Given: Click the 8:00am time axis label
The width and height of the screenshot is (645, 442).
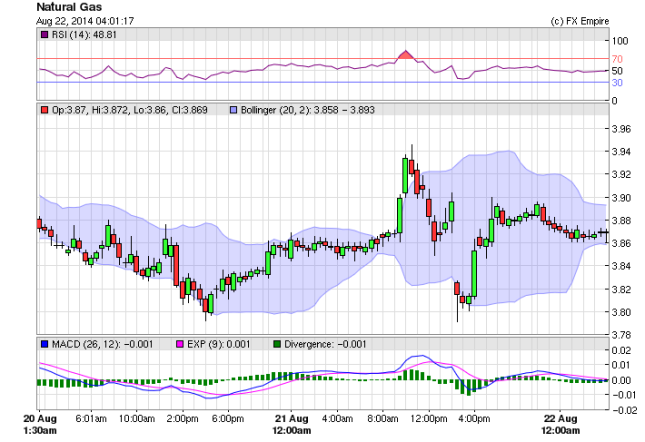Looking at the screenshot, I should click(x=383, y=419).
